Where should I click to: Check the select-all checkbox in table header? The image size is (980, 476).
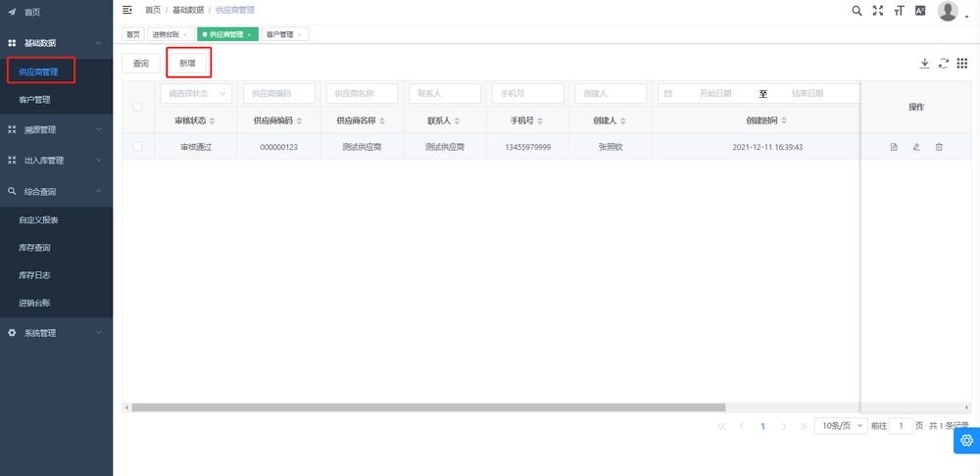(x=137, y=108)
